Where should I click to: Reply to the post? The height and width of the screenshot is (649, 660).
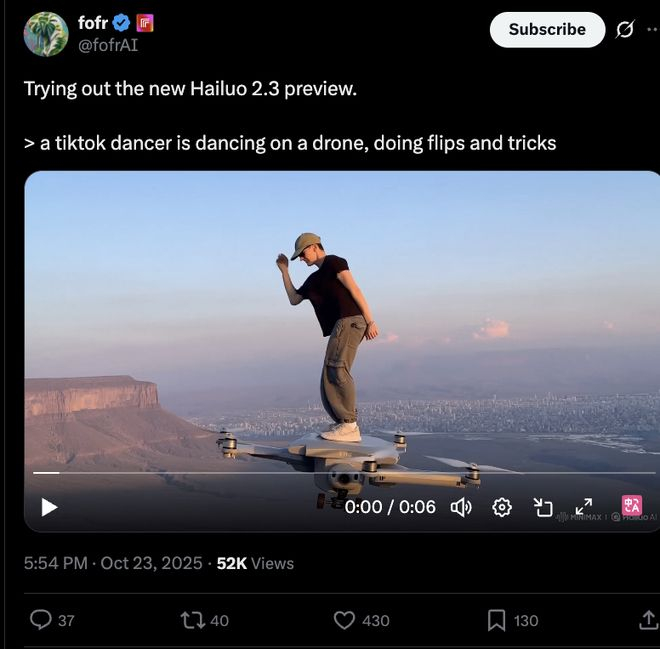41,620
